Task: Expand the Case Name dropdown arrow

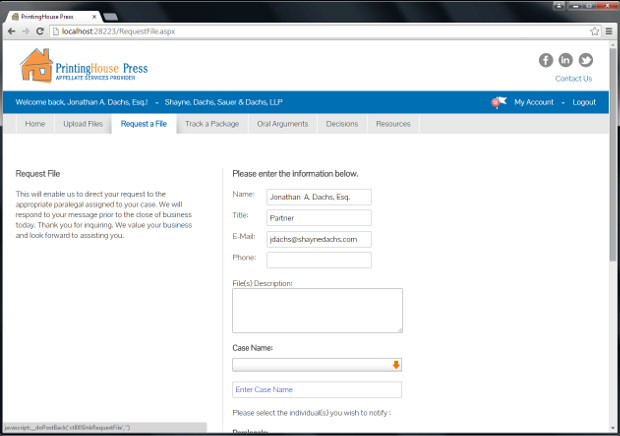Action: pos(396,365)
